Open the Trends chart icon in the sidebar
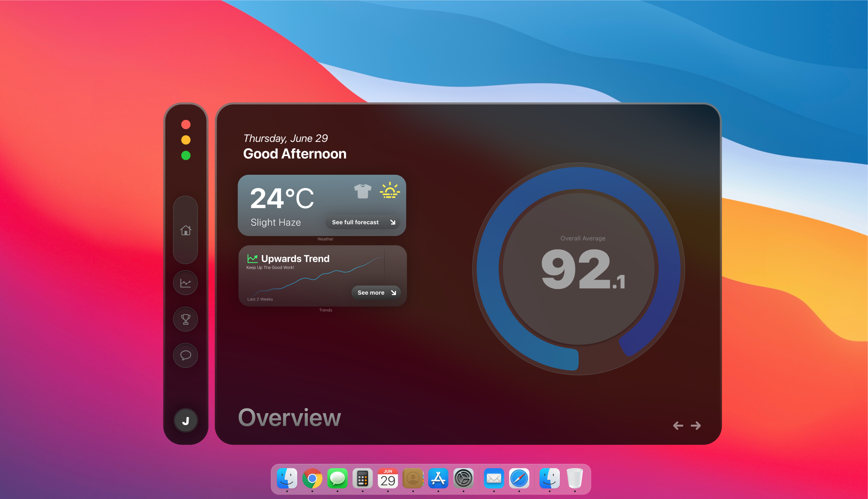Image resolution: width=868 pixels, height=499 pixels. [185, 283]
